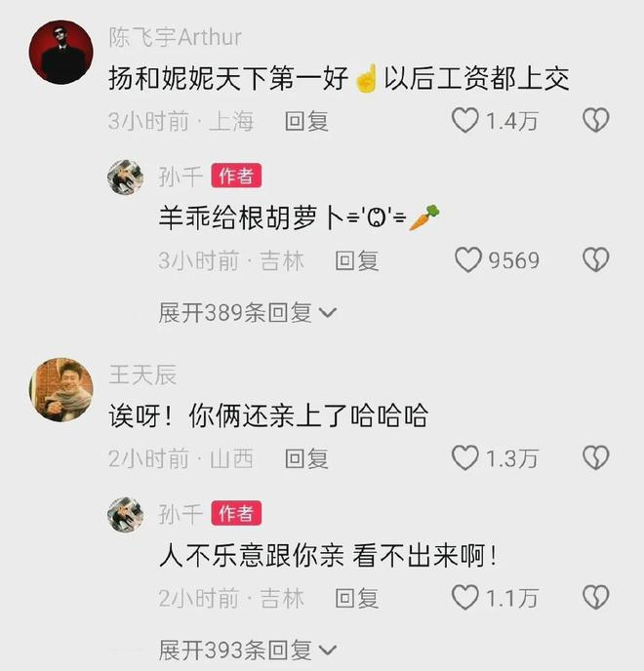Tap broken heart on 孙千's last reply
Image resolution: width=644 pixels, height=671 pixels.
pos(595,597)
